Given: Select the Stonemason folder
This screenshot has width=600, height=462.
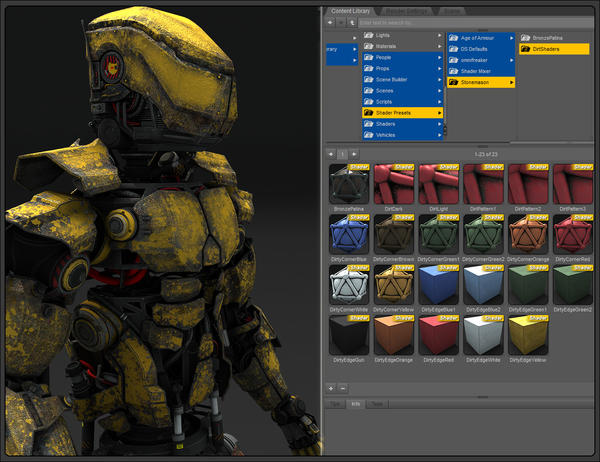Looking at the screenshot, I should tap(481, 82).
